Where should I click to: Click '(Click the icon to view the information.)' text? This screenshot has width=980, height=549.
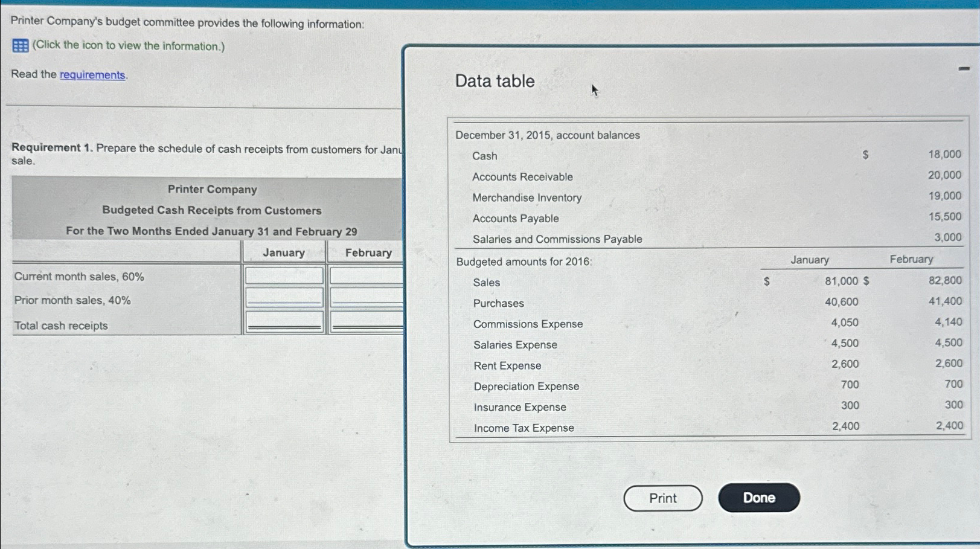pos(129,46)
